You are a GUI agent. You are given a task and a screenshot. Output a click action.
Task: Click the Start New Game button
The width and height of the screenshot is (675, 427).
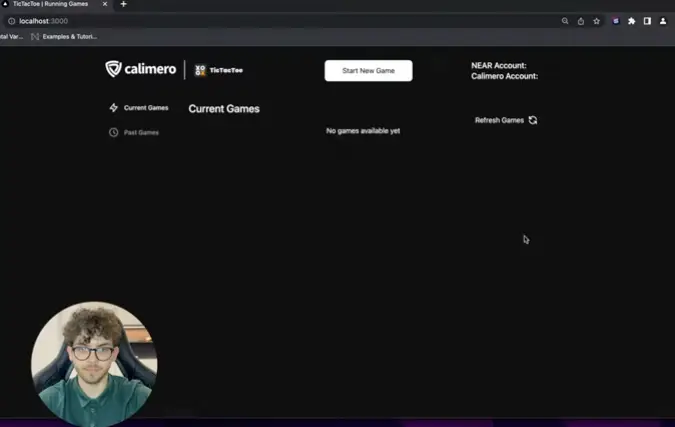point(368,71)
